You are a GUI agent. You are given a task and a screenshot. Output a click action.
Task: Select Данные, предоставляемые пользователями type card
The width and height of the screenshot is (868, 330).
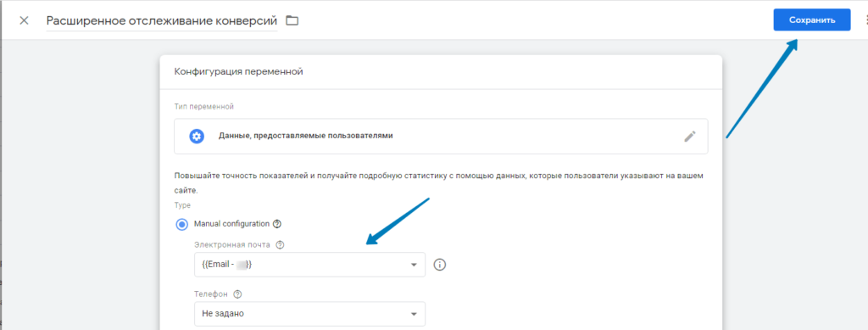point(441,137)
